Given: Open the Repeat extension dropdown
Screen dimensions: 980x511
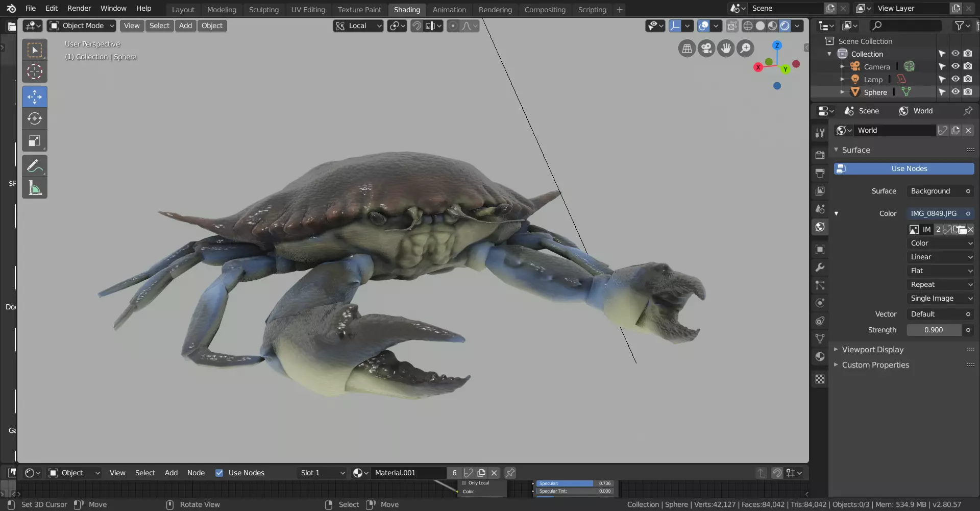Looking at the screenshot, I should pyautogui.click(x=940, y=284).
